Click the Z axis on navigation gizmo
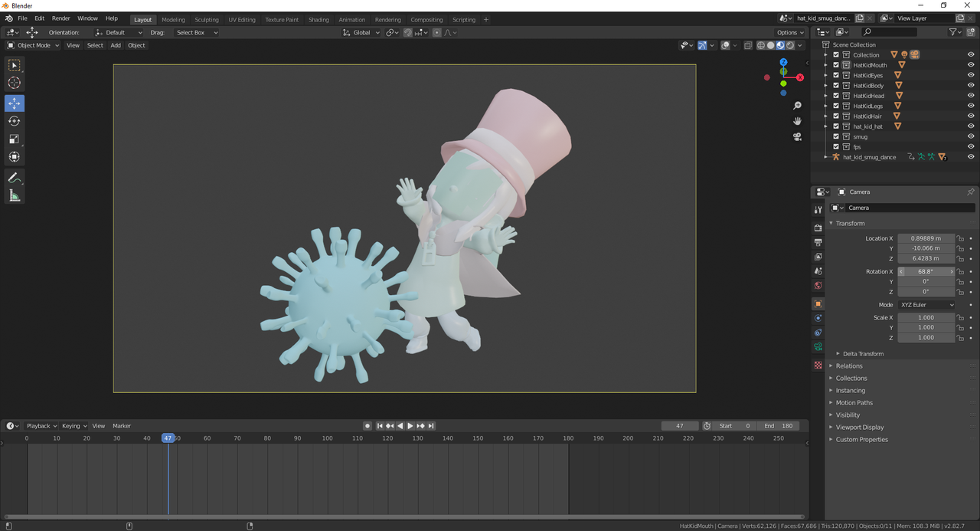The image size is (980, 531). (783, 62)
